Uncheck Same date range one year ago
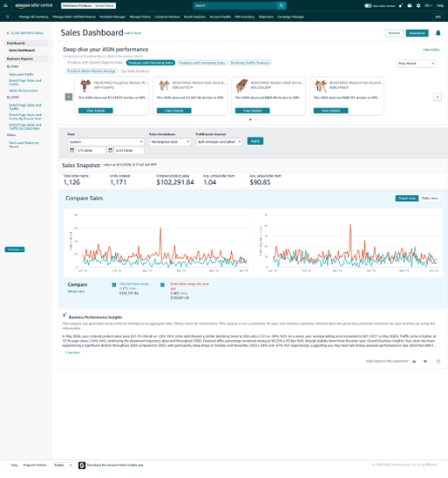The width and height of the screenshot is (448, 478). coord(163,285)
